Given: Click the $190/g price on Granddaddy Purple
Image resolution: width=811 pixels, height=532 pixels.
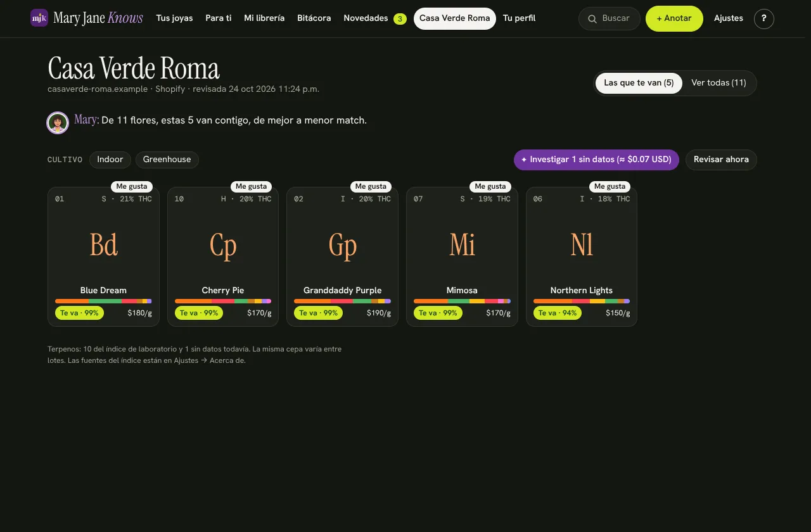Looking at the screenshot, I should click(x=379, y=313).
